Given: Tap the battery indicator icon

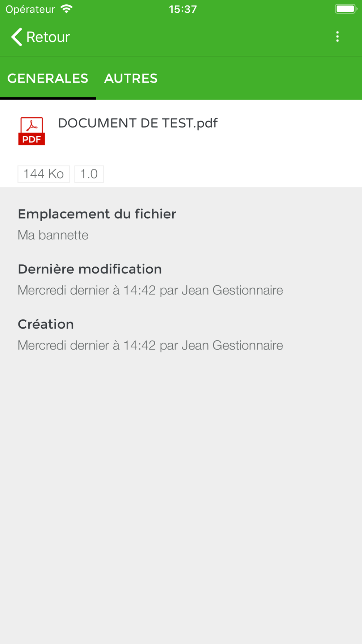Looking at the screenshot, I should [346, 9].
